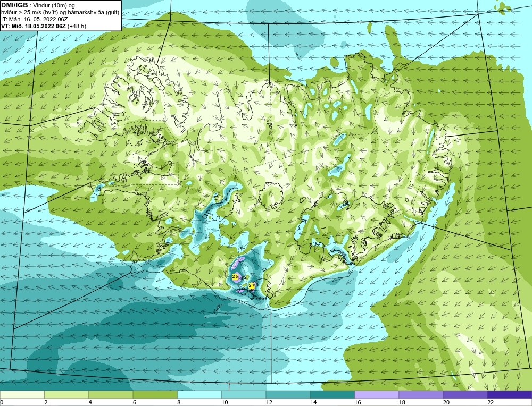
Task: Click the legend scale value 10
Action: [225, 402]
